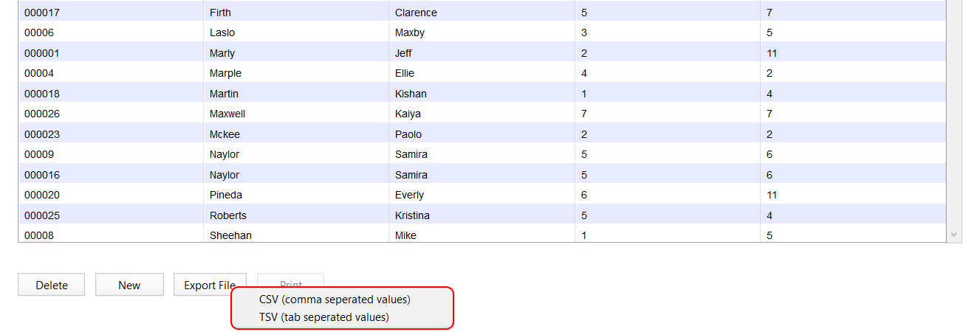Click the scrollbar down arrow
The height and width of the screenshot is (332, 980).
pos(954,235)
